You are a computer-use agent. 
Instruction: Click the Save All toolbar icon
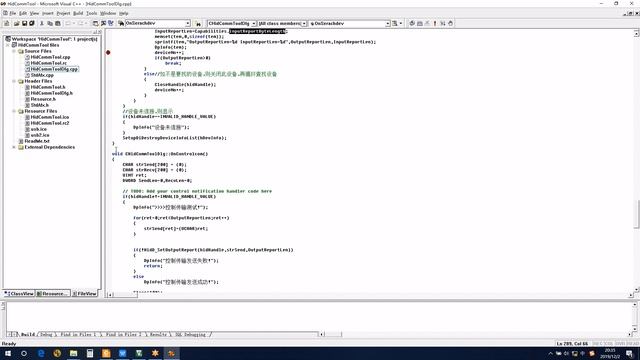(31, 24)
